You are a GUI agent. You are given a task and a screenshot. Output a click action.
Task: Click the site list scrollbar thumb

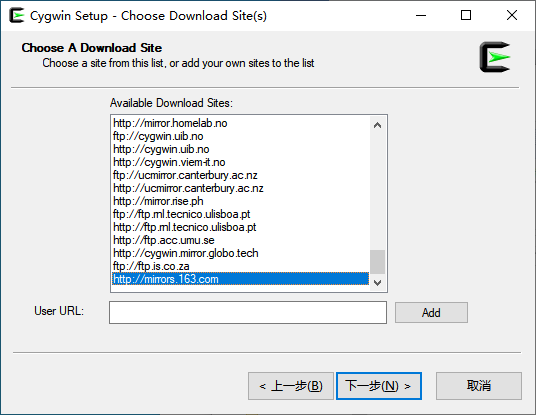point(377,262)
